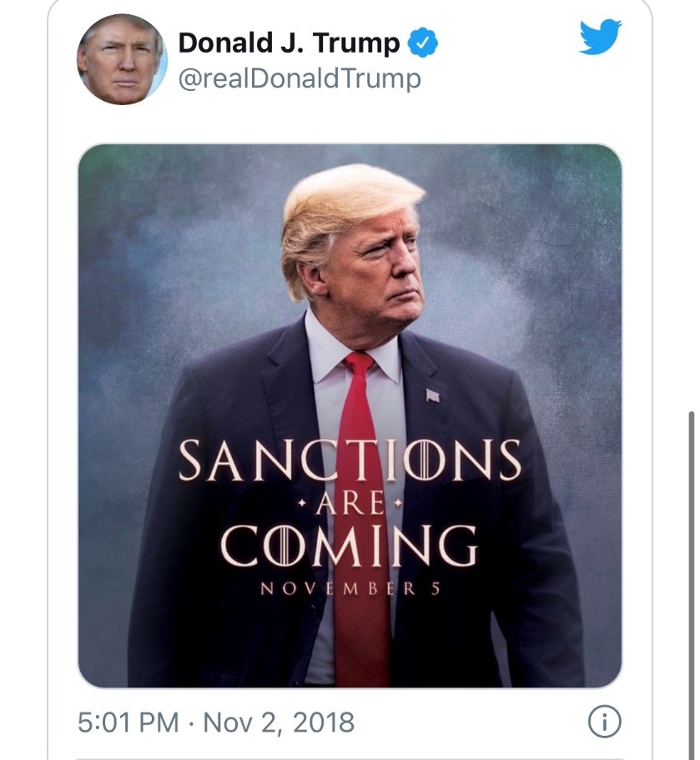
Task: Click the 5:01 PM timestamp
Action: (x=128, y=722)
